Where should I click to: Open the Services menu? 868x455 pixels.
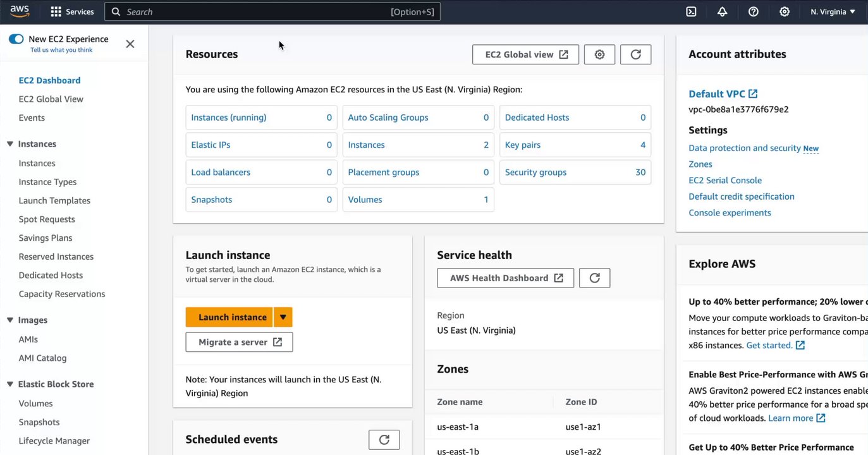(72, 11)
